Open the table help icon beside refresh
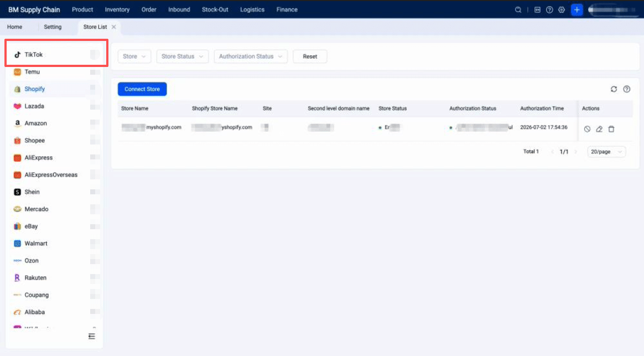644x356 pixels. 626,89
